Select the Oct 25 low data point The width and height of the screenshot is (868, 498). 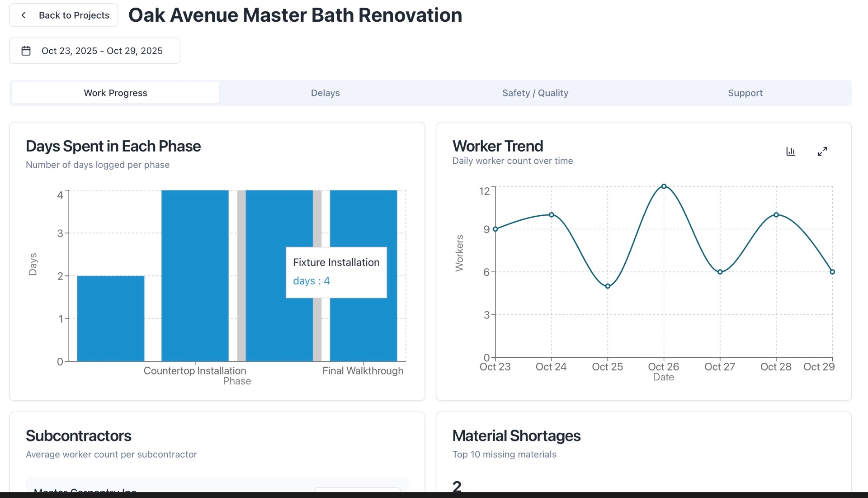(x=608, y=286)
